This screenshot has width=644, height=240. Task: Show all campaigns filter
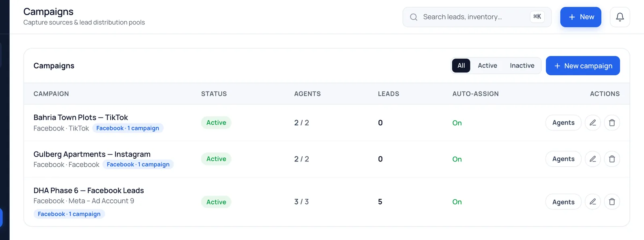461,66
